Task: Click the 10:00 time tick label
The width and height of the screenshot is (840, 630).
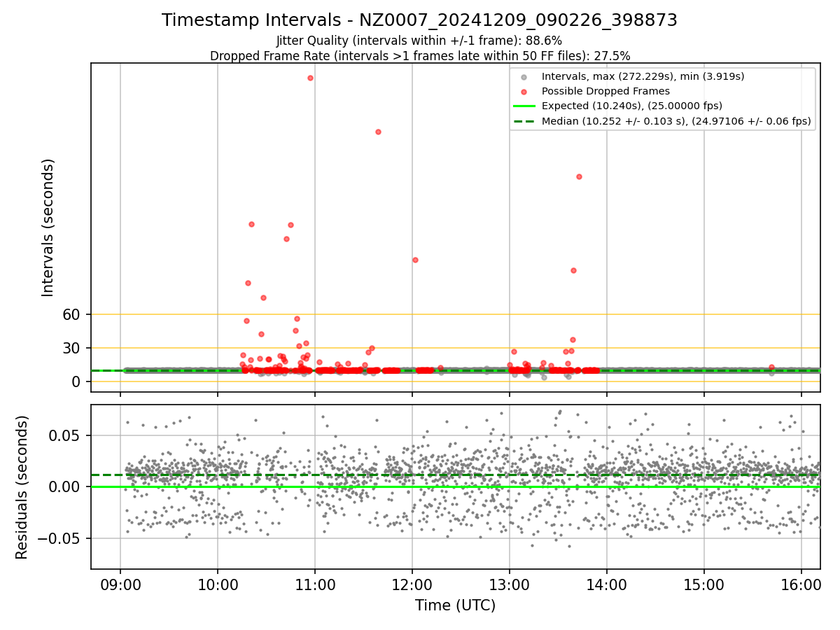Action: [x=218, y=584]
